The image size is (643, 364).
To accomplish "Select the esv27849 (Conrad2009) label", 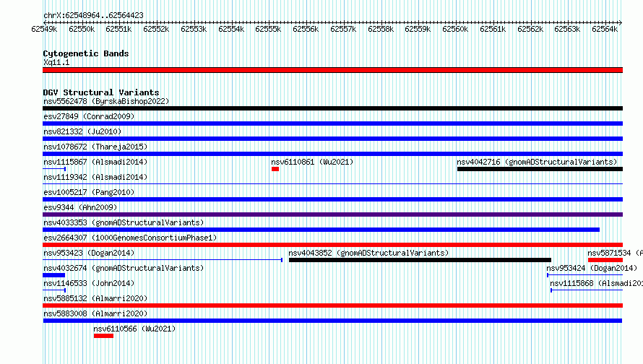I will coord(89,116).
